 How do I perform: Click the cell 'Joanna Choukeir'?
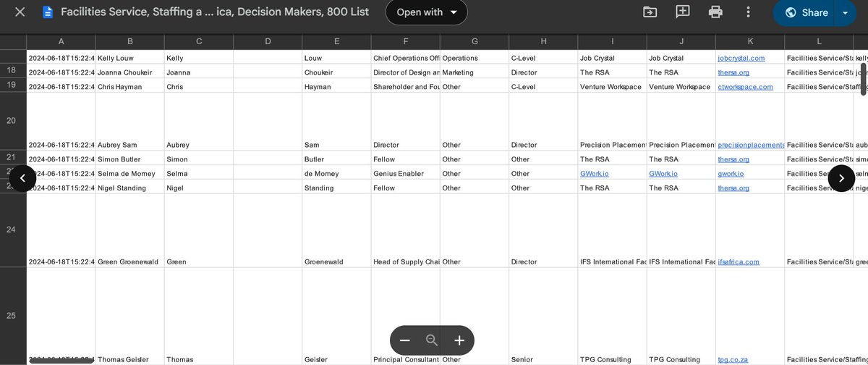coord(129,72)
